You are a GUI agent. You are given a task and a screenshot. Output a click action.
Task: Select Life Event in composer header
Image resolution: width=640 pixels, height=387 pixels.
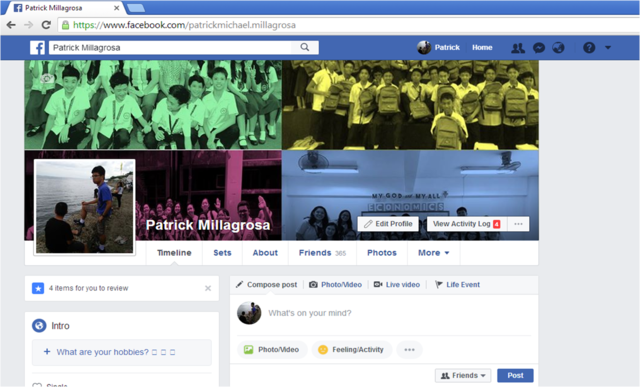tap(457, 285)
